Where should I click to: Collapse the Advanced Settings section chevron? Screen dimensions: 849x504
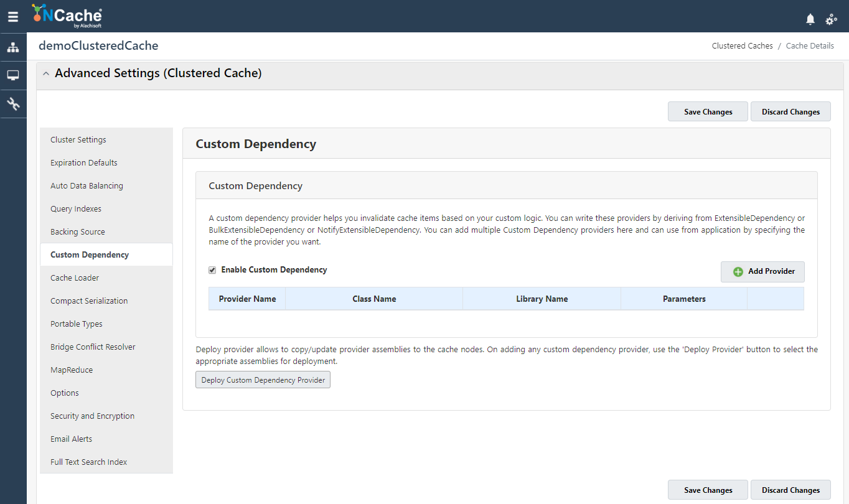click(46, 73)
